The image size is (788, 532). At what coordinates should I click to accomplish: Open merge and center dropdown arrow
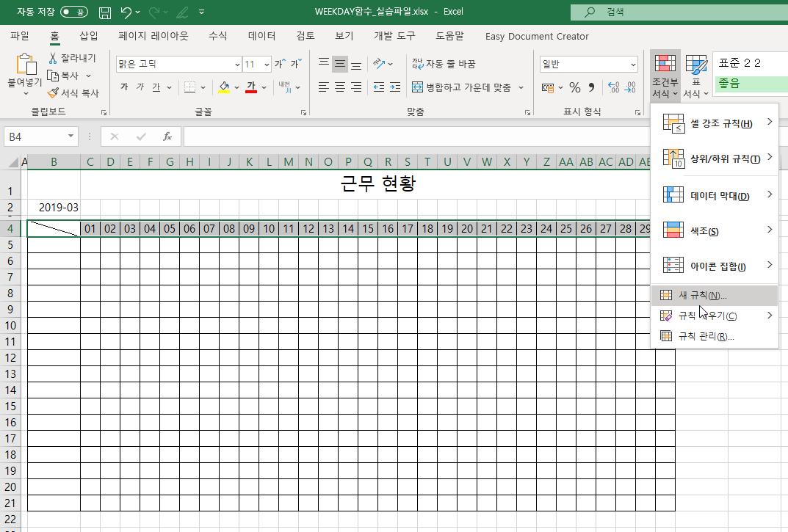coord(521,87)
